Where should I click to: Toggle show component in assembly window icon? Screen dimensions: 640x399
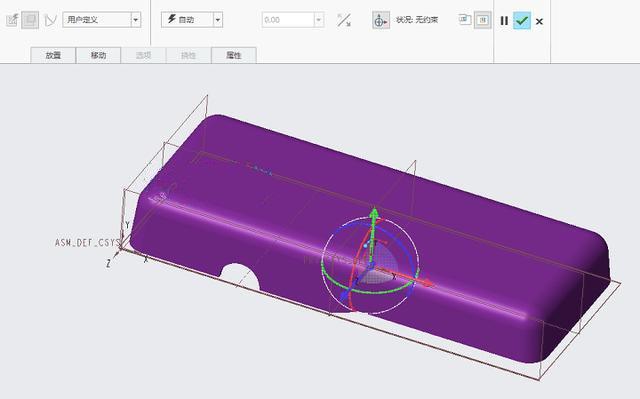point(482,20)
